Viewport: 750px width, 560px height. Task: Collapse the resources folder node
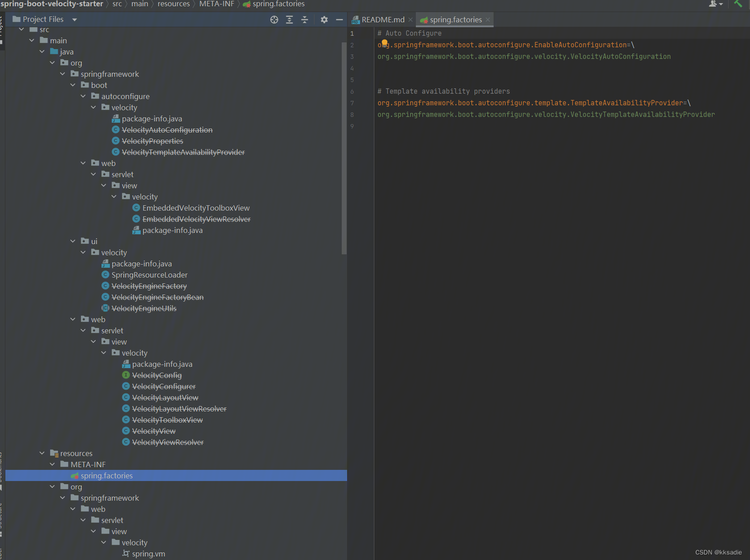[42, 453]
